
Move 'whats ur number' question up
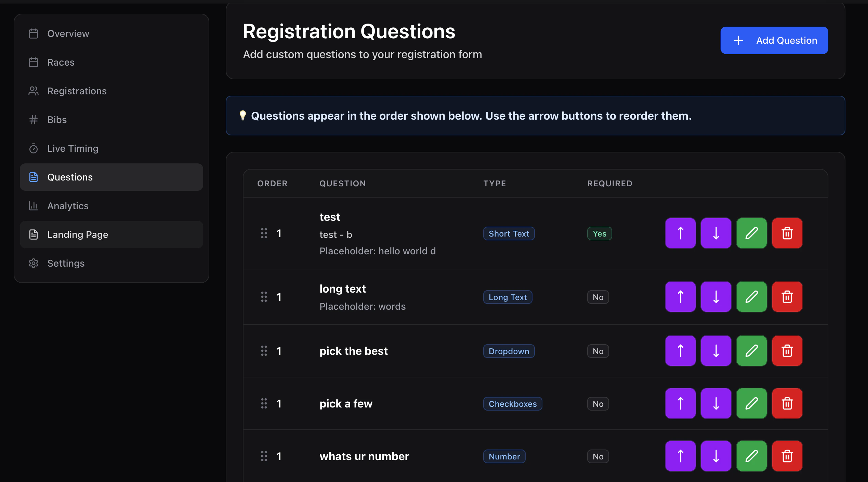click(x=680, y=456)
